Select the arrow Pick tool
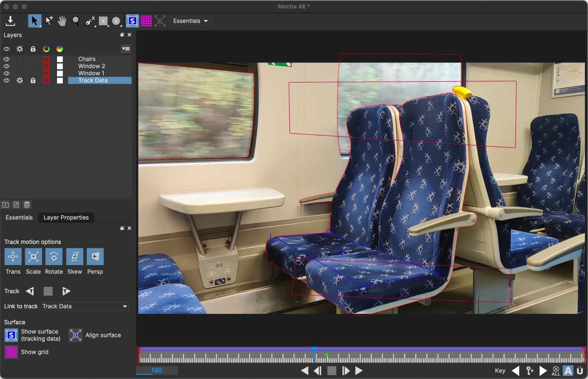 tap(34, 21)
